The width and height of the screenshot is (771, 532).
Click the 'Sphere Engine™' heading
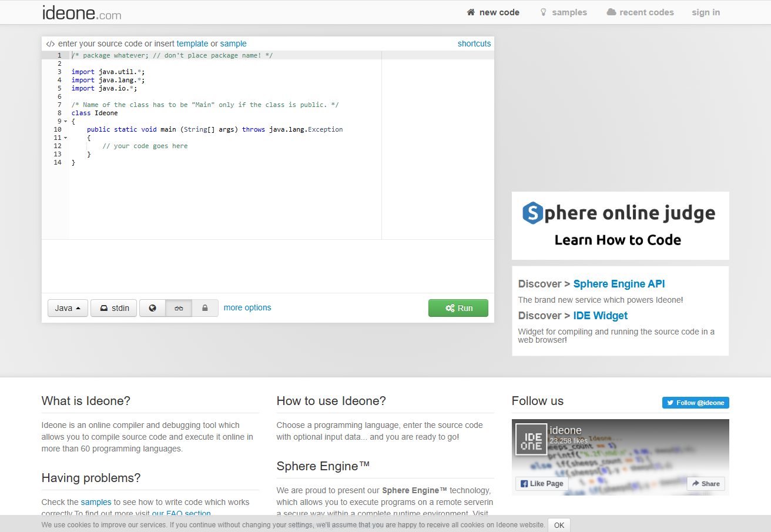323,466
